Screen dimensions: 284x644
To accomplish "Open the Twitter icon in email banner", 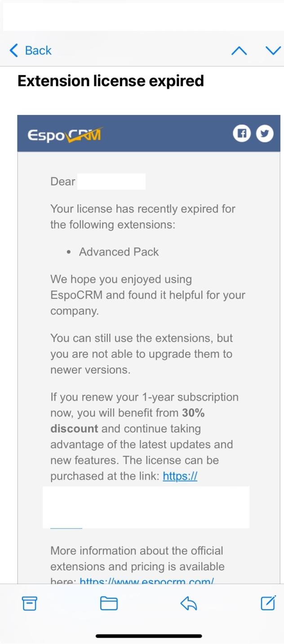I will tap(265, 133).
